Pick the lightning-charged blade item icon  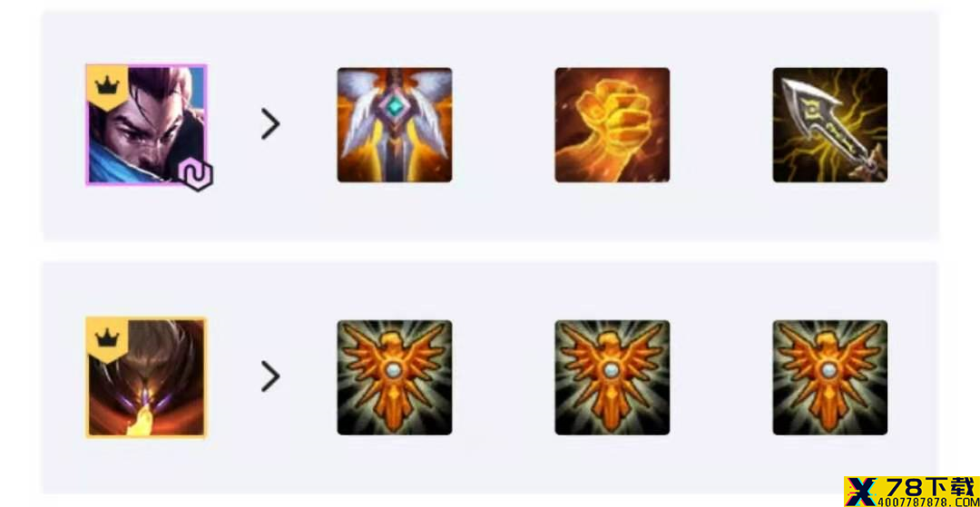(x=829, y=125)
